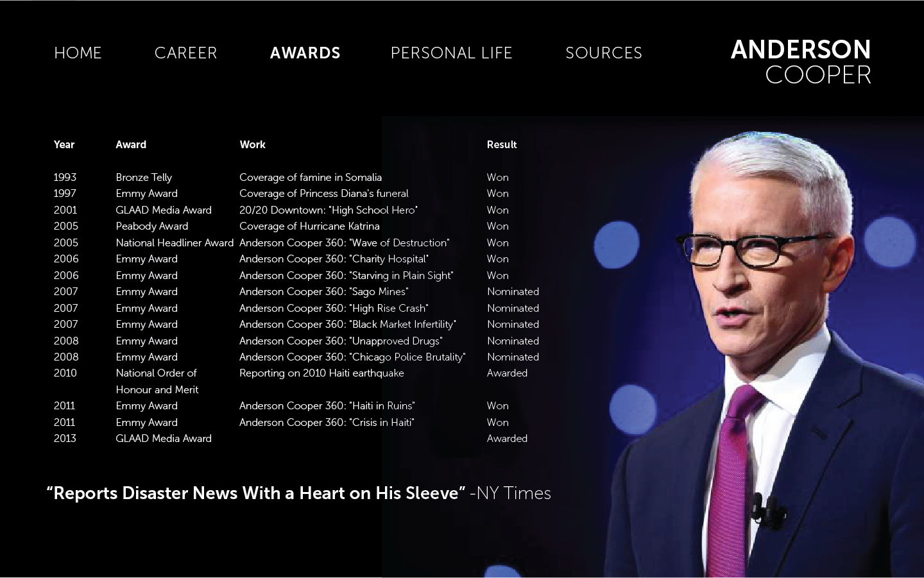Click the "Sago Mines" work entry
Image resolution: width=924 pixels, height=578 pixels.
324,291
